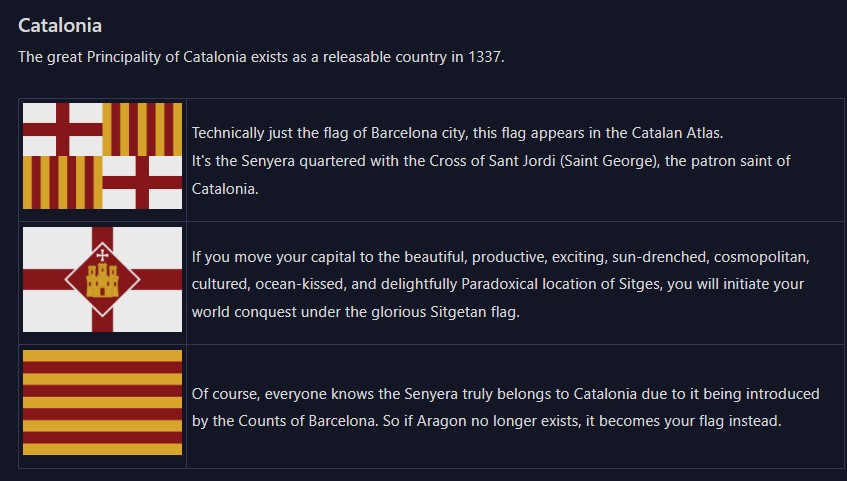Click the bottom-right Saint George cross quarter
The width and height of the screenshot is (847, 481).
pos(143,183)
